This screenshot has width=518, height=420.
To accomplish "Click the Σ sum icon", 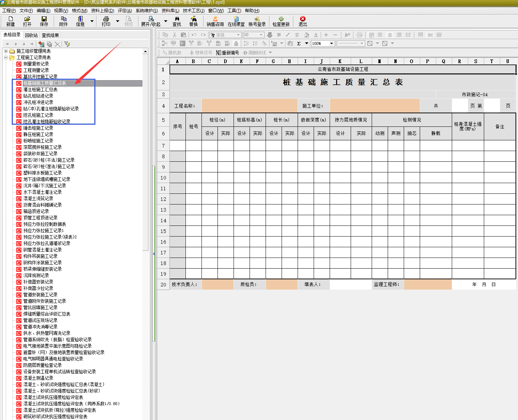I will coord(299,43).
